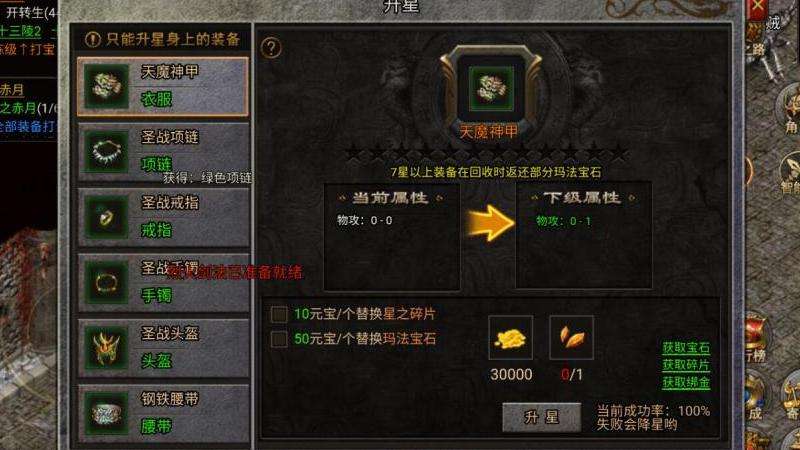Click the star fragment material icon

point(571,338)
